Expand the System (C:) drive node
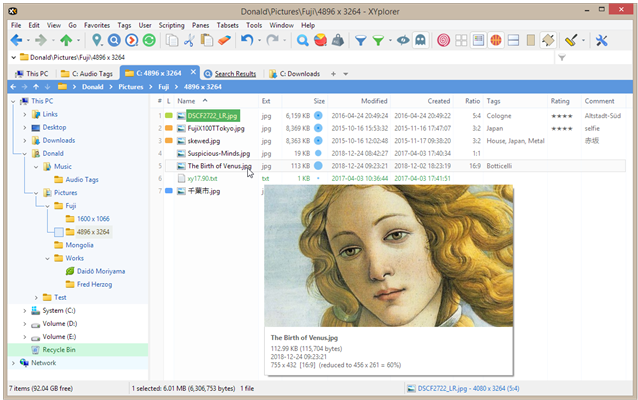This screenshot has height=400, width=638. 25,311
